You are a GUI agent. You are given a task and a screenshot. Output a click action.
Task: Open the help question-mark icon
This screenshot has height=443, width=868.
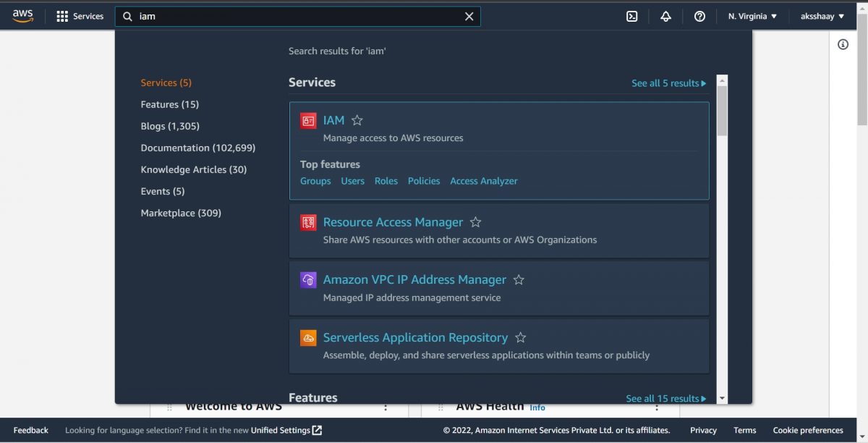[699, 16]
